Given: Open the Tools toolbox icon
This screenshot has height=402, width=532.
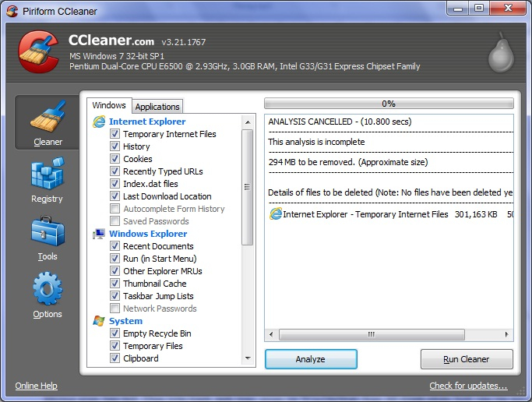Looking at the screenshot, I should (48, 231).
